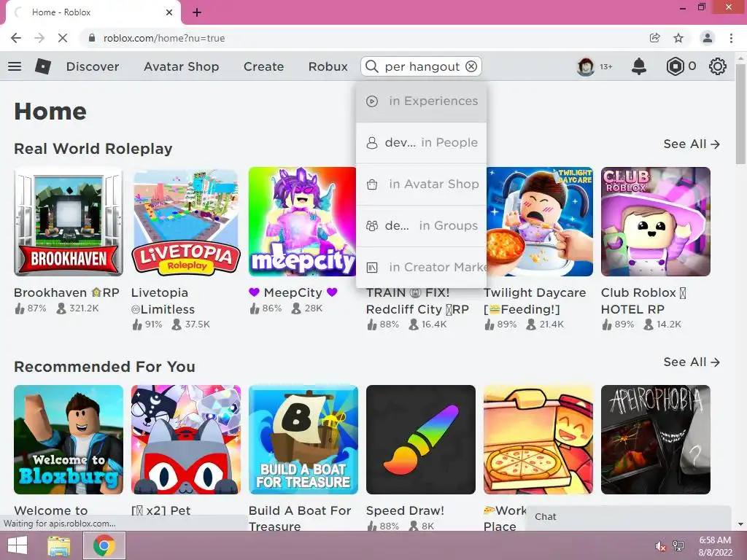Open the Brookhaven game thumbnail

(x=69, y=222)
